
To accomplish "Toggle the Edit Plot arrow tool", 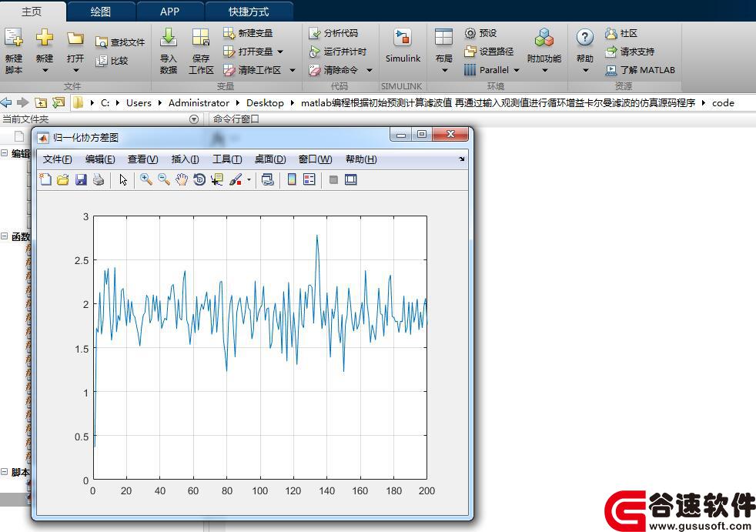I will 123,180.
